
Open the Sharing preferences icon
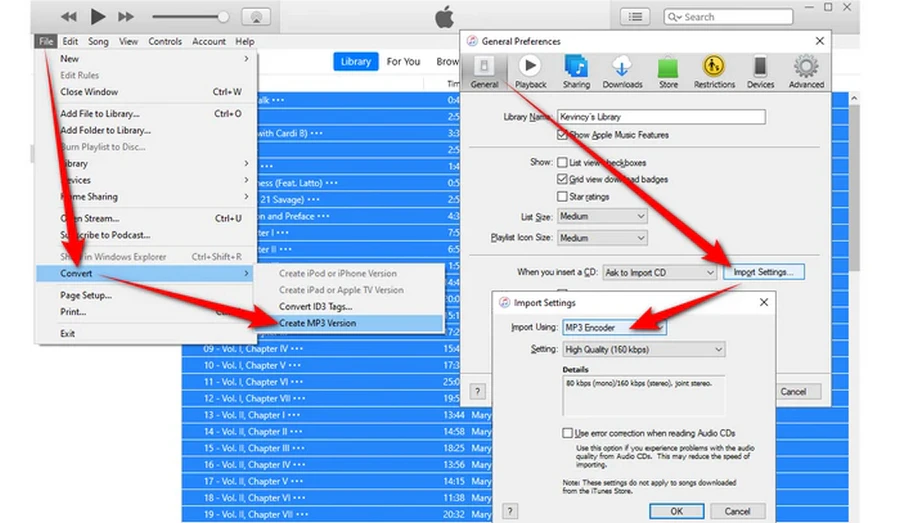[x=576, y=72]
